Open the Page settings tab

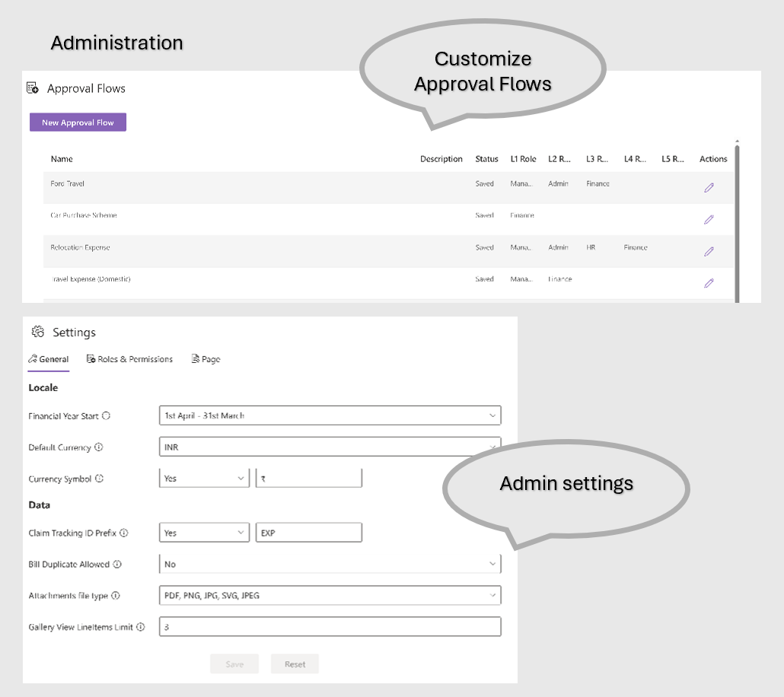pos(206,359)
